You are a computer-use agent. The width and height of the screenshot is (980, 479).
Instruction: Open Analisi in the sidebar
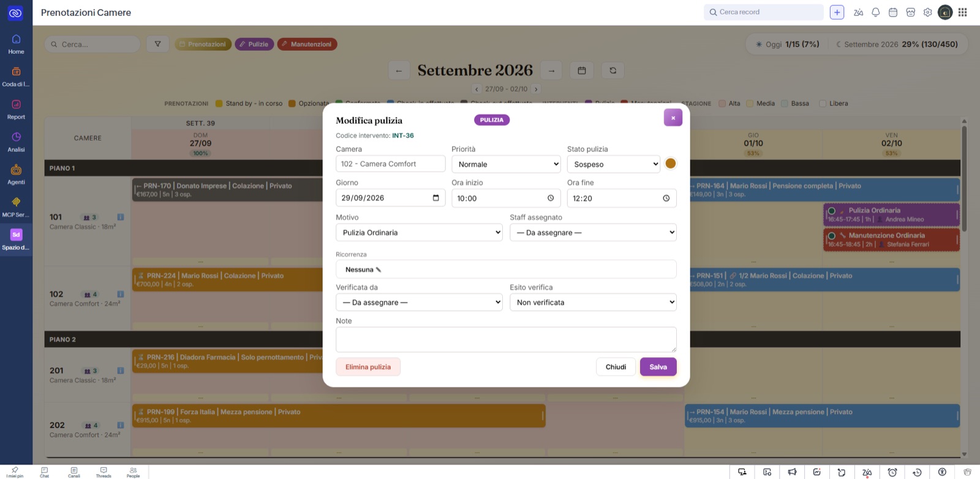click(x=16, y=142)
